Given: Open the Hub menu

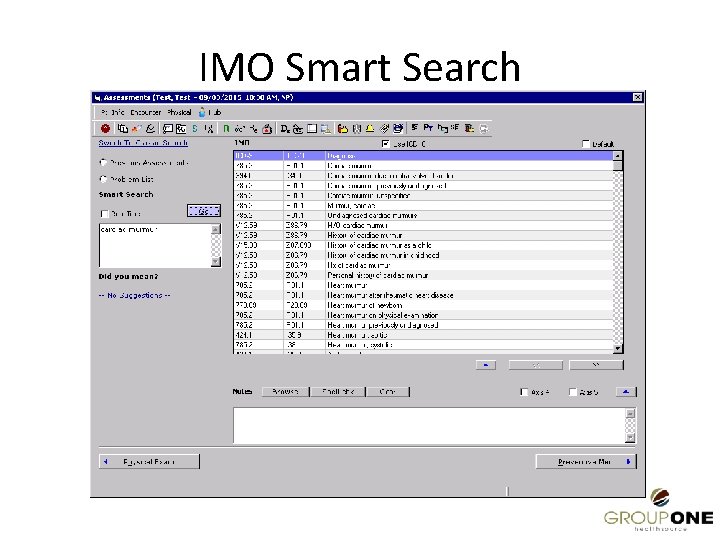Looking at the screenshot, I should click(x=214, y=112).
